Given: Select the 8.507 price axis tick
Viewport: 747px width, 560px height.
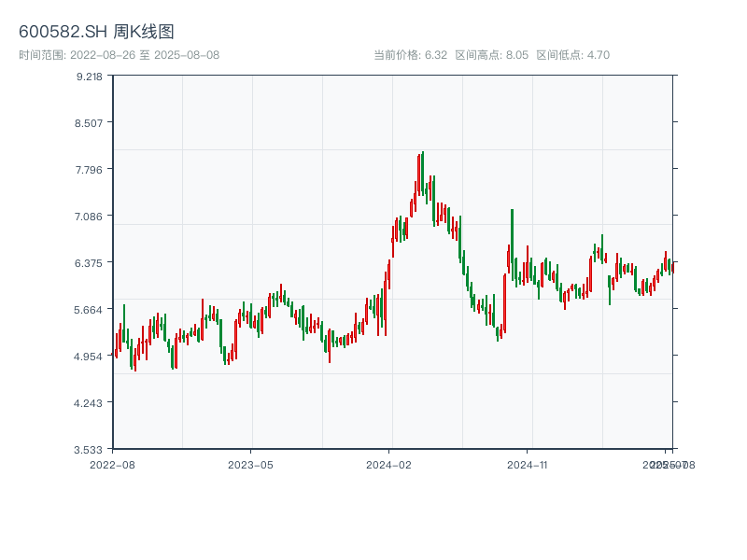Looking at the screenshot, I should (x=90, y=123).
